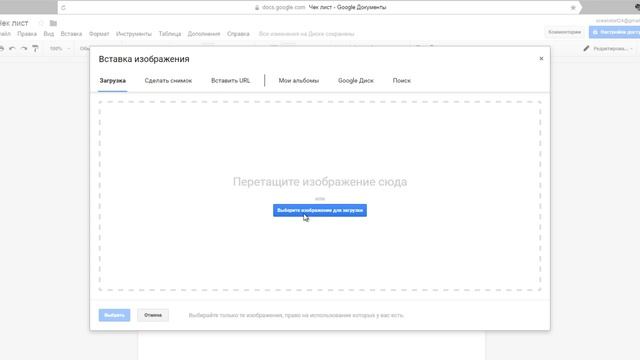Viewport: 640px width, 360px height.
Task: Open the Загрузка tab
Action: [113, 81]
